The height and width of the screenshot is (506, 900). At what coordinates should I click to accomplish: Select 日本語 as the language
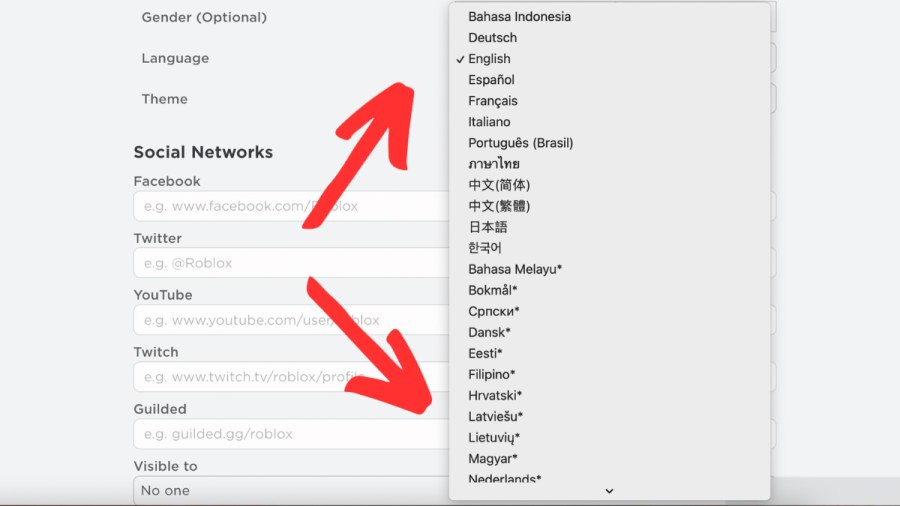click(x=487, y=227)
